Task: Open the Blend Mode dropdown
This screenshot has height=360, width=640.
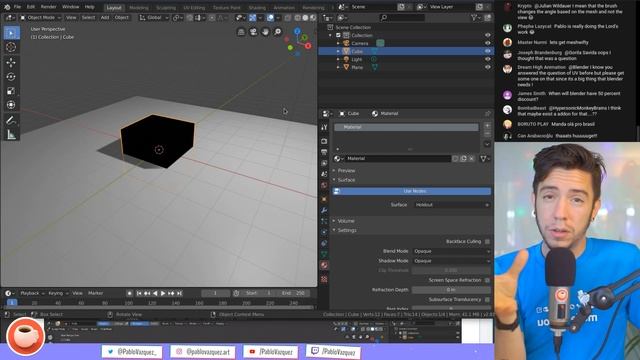Action: pos(451,251)
